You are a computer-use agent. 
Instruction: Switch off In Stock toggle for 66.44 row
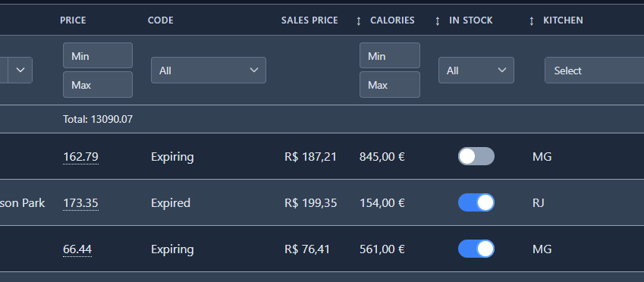tap(476, 249)
